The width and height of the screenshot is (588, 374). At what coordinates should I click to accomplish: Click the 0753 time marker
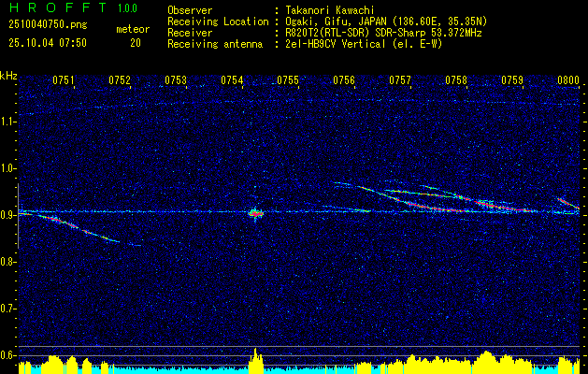click(x=176, y=80)
